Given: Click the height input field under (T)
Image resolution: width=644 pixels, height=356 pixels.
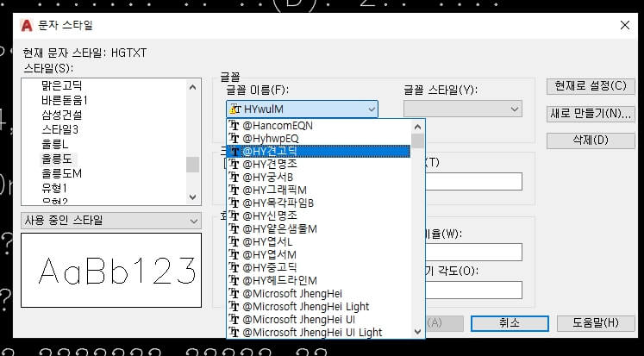Looking at the screenshot, I should (x=473, y=182).
